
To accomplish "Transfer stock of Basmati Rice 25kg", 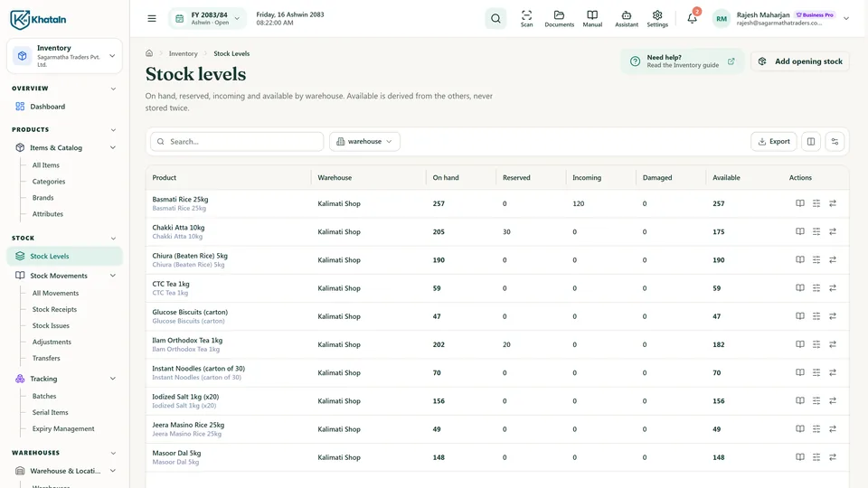I will [833, 203].
